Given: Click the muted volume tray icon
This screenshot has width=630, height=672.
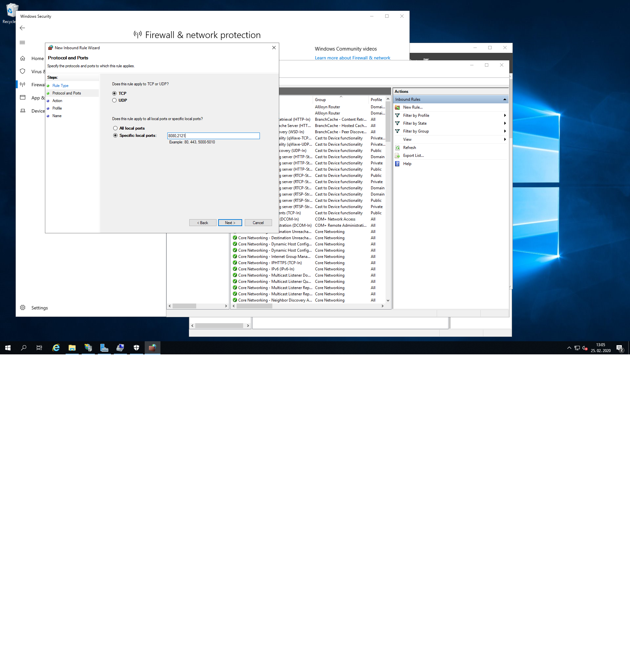Looking at the screenshot, I should [x=585, y=348].
